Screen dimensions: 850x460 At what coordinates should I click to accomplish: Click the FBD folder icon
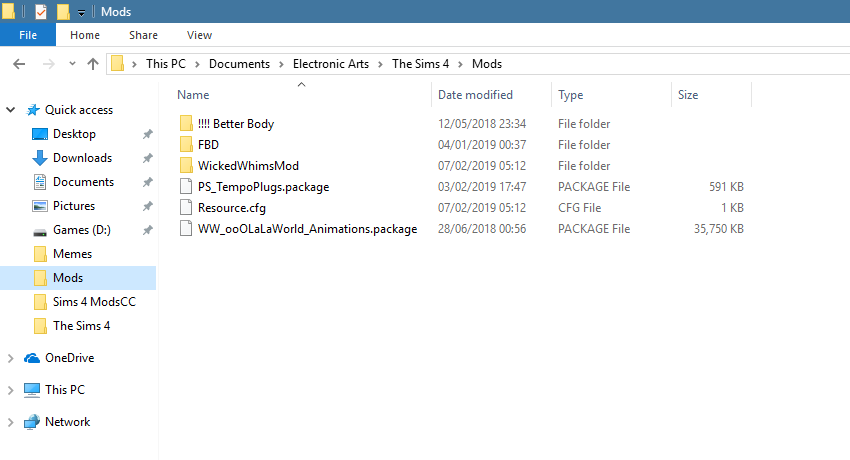186,144
